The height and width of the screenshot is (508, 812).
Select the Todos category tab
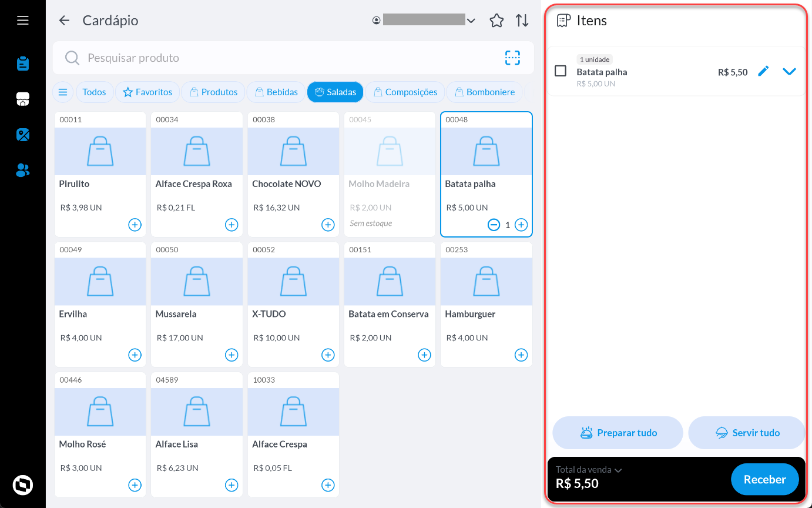point(94,92)
